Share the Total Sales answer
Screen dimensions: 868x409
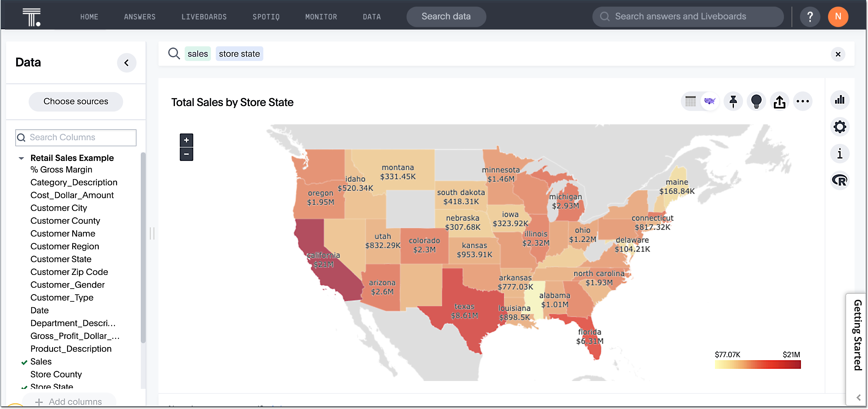click(780, 101)
